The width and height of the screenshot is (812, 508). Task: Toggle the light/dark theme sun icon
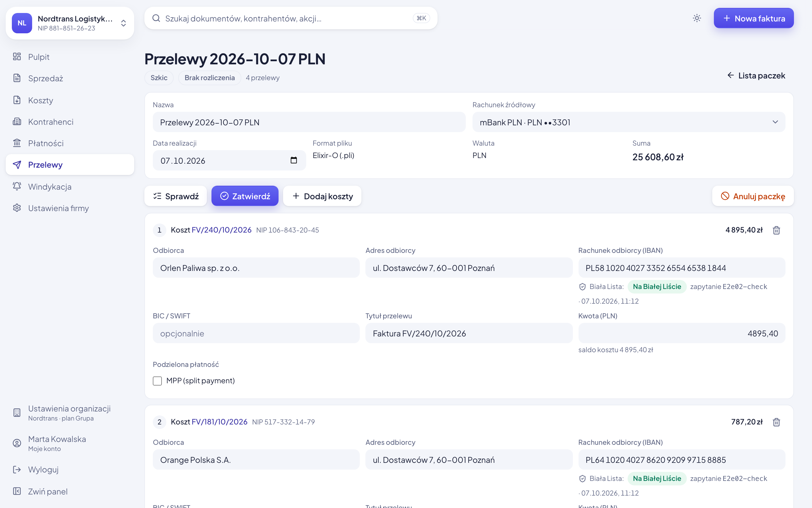point(697,18)
